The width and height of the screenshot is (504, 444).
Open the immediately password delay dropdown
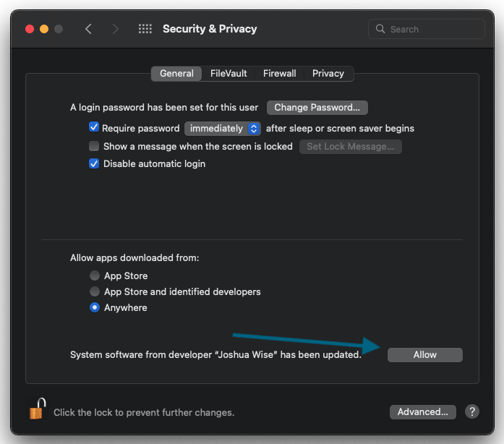(x=223, y=129)
